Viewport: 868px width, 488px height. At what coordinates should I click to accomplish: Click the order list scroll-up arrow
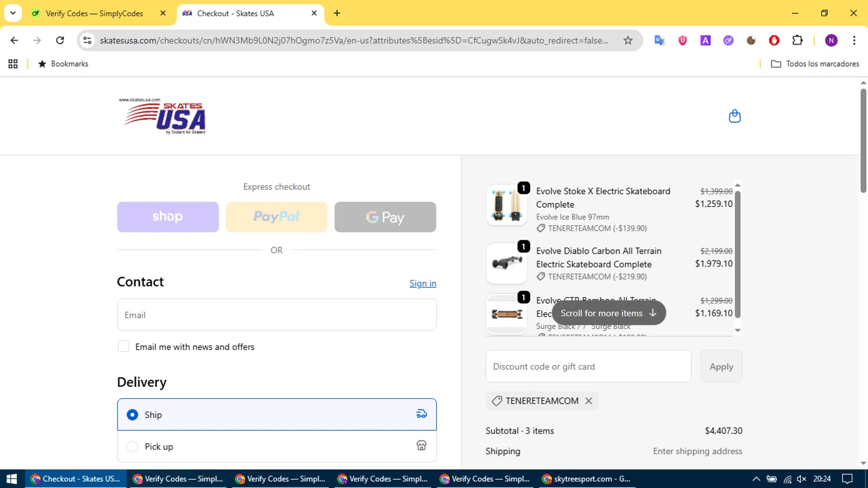(737, 185)
